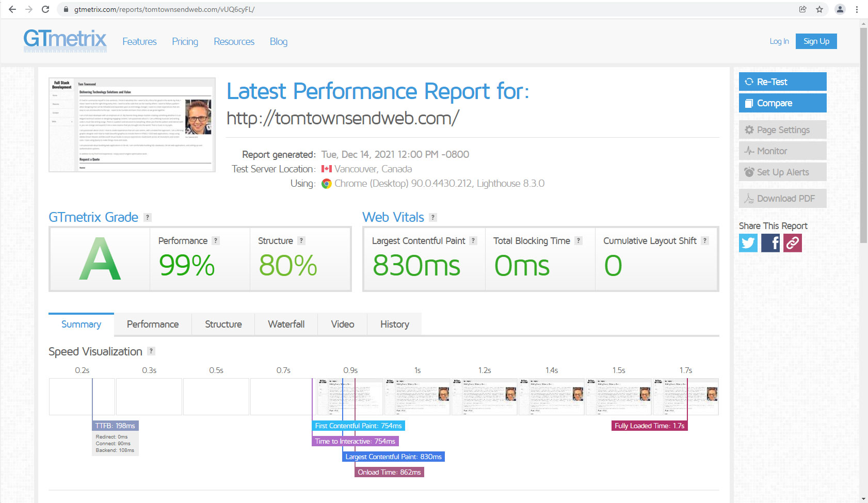
Task: Click the Monitor button
Action: pos(783,151)
